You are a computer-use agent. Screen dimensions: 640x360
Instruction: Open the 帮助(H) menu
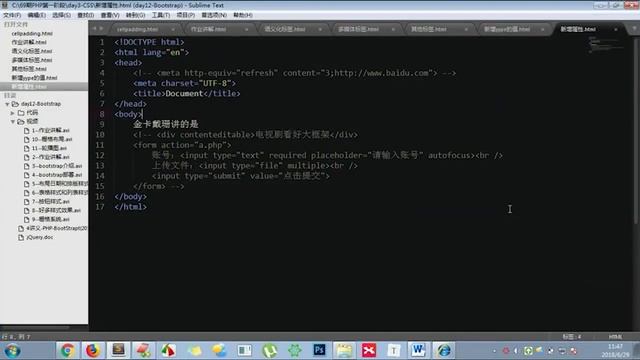tap(243, 15)
